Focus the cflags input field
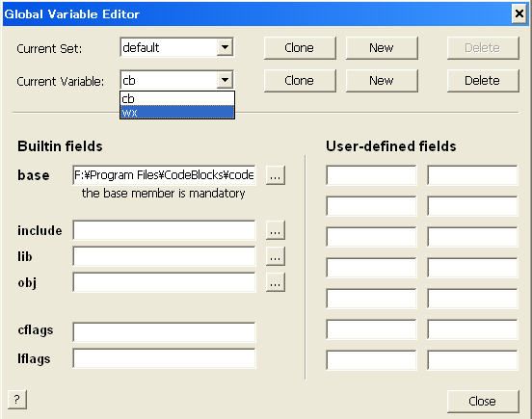This screenshot has height=419, width=532. click(x=164, y=332)
